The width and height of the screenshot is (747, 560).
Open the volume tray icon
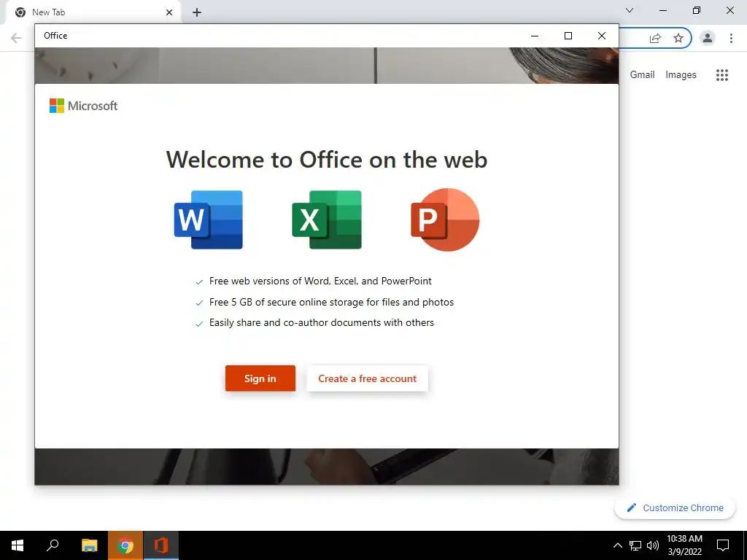click(x=653, y=545)
